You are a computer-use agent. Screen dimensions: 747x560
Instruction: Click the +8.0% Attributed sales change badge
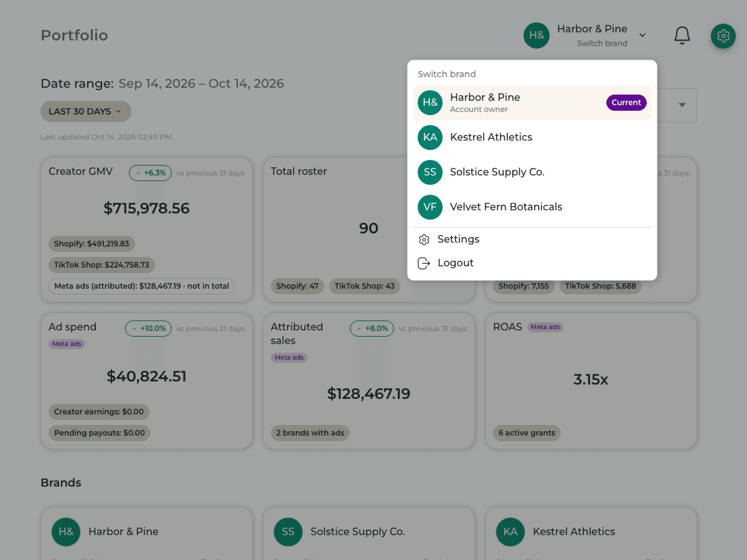click(x=372, y=329)
